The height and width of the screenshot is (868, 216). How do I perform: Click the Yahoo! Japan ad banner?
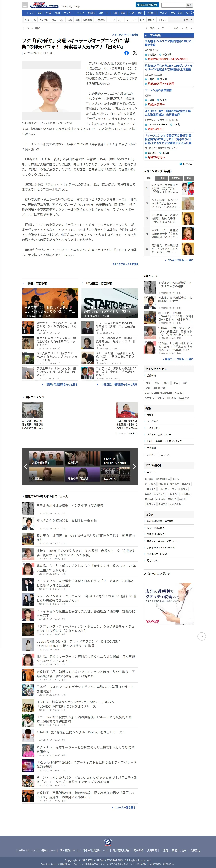[169, 603]
